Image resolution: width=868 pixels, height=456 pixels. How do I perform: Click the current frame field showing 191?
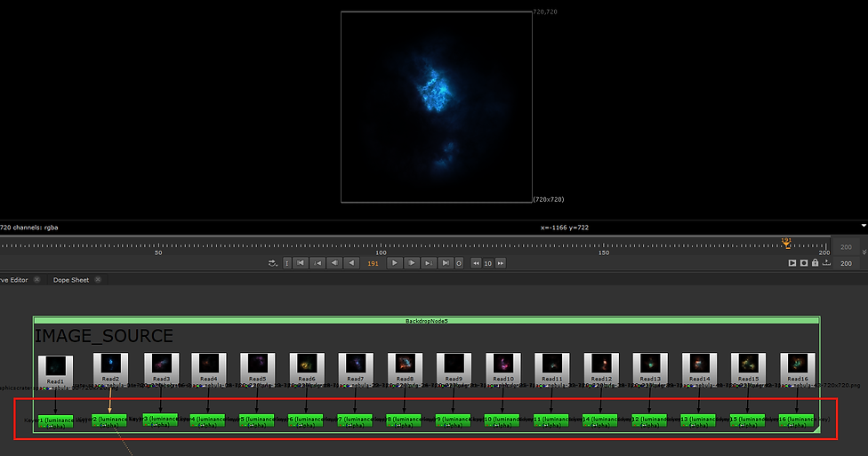click(374, 263)
